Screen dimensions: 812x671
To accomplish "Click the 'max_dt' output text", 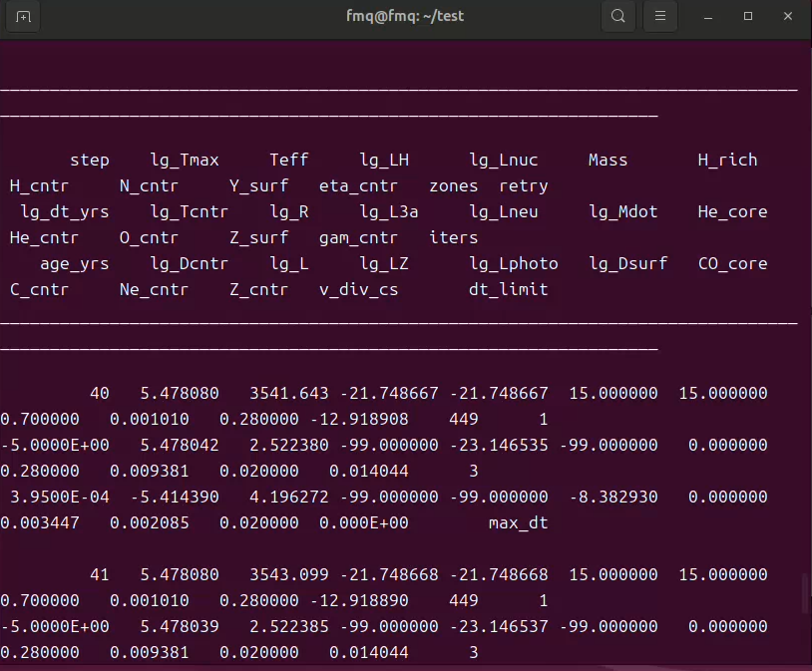I will (519, 522).
